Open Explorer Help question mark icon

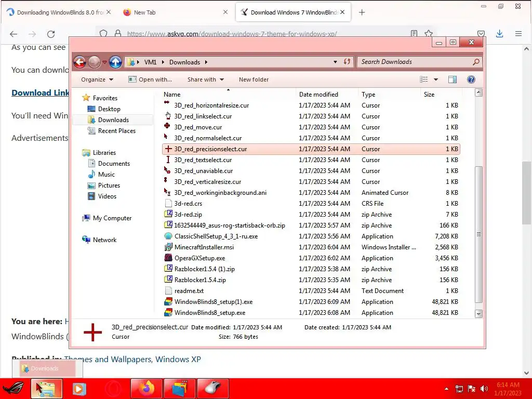[x=471, y=79]
